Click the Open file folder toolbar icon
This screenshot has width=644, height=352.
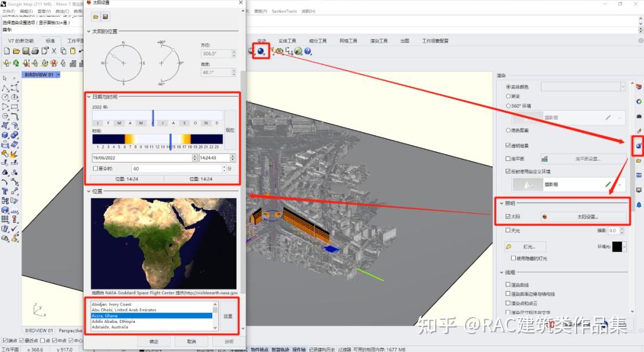[16, 51]
